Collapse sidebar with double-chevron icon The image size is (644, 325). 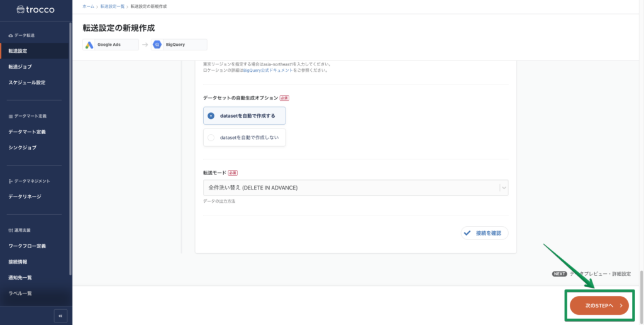click(60, 316)
